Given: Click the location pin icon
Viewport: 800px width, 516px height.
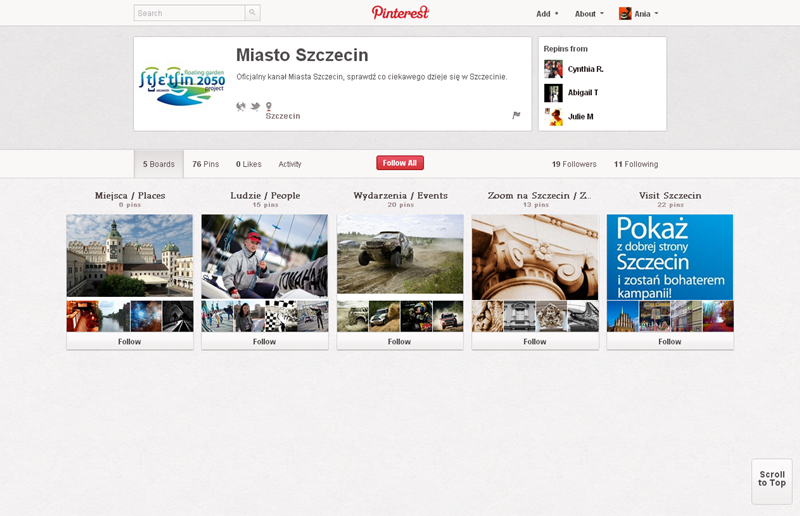Looking at the screenshot, I should point(269,106).
